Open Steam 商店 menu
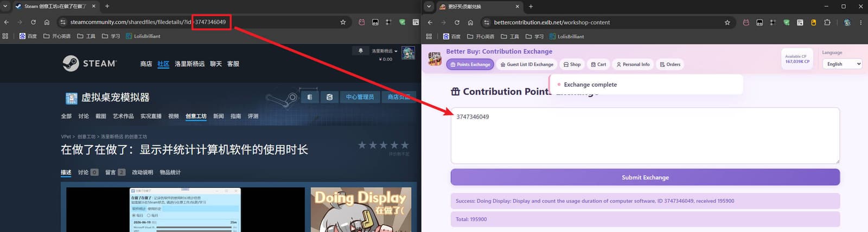The height and width of the screenshot is (232, 868). coord(146,64)
